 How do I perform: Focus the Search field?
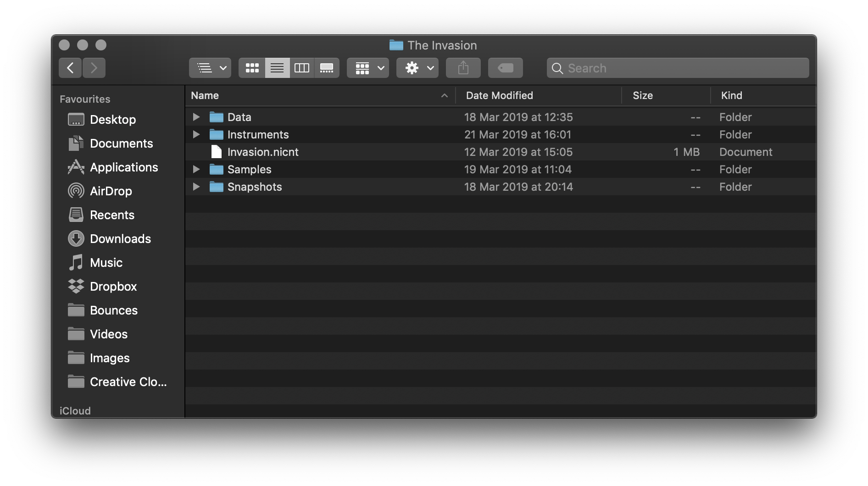pos(678,68)
